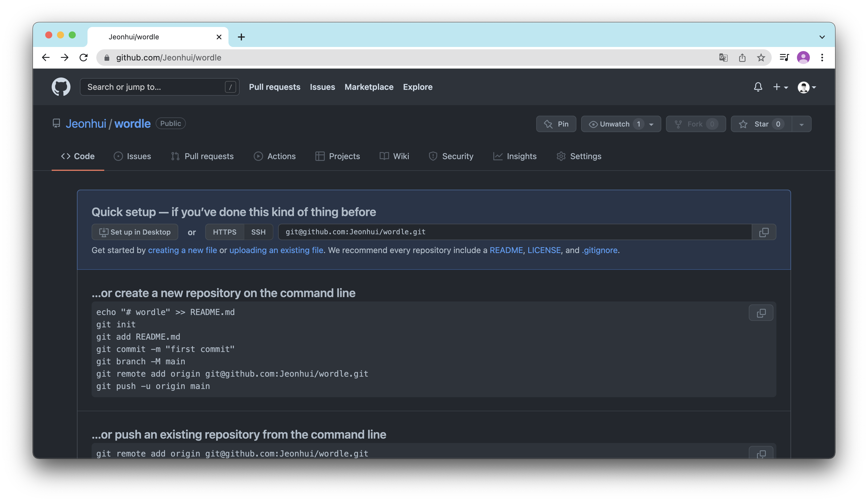
Task: Select HTTPS clone protocol
Action: [225, 232]
